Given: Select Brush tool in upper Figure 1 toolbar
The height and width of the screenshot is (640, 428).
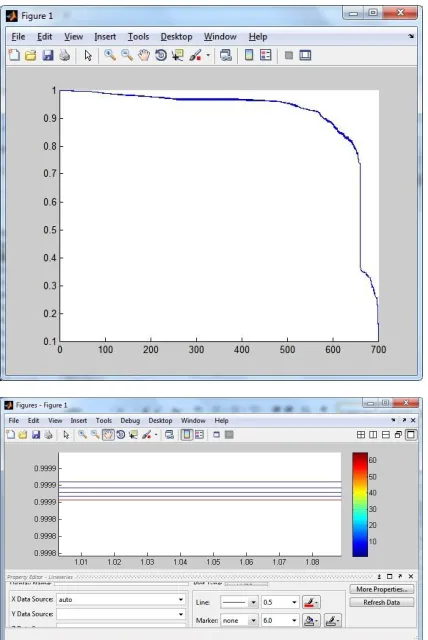Looking at the screenshot, I should click(195, 55).
